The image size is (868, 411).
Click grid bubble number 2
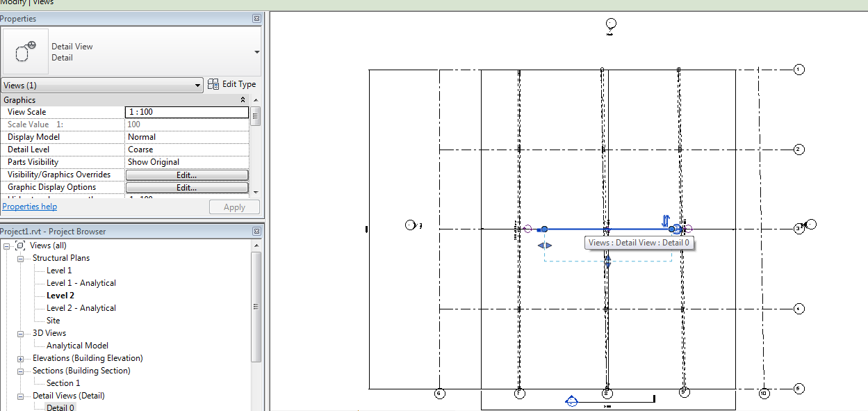pos(799,150)
